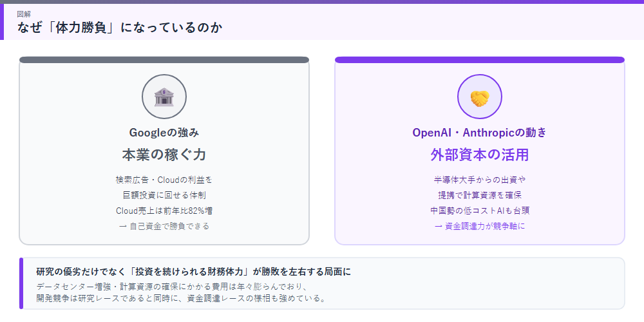Click '→ 資金調達力が競争軸に' text
Screen dimensions: 644x322
479,226
